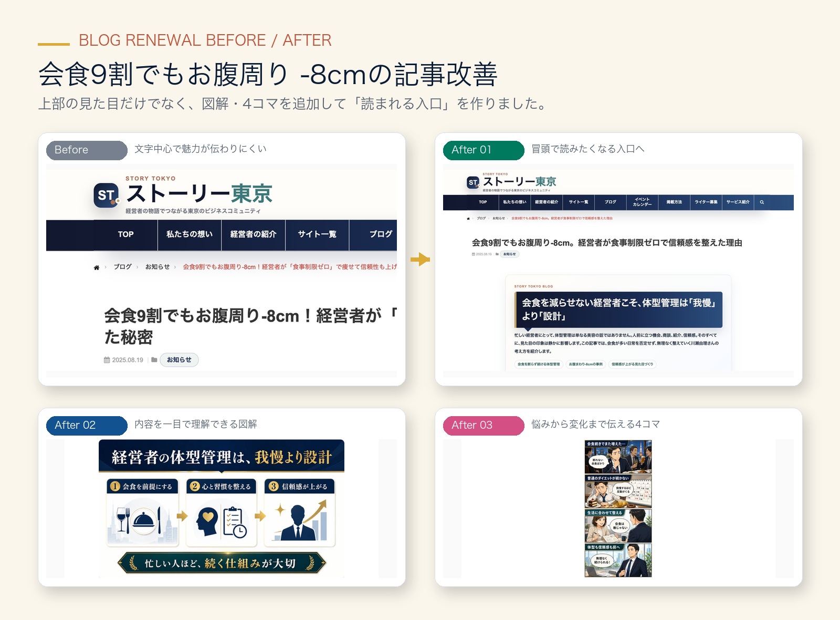Click 会食を断らず続ける体型管理 tag pill
The height and width of the screenshot is (620, 840).
click(539, 364)
